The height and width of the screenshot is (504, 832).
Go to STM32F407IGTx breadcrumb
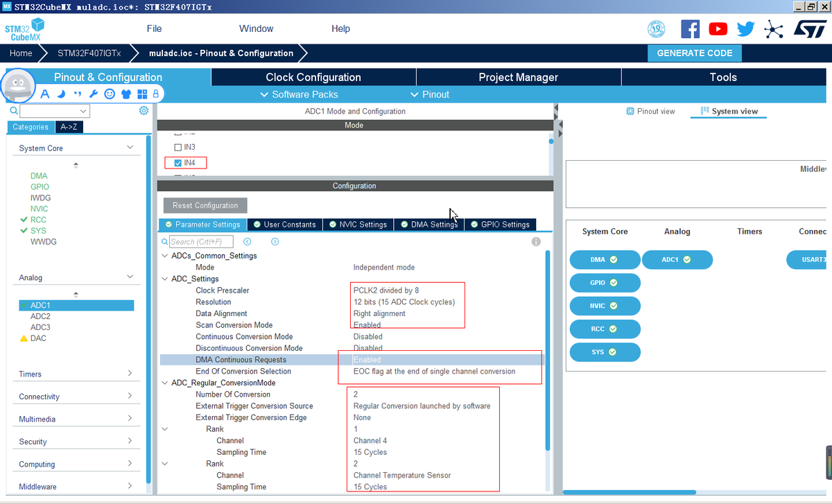pyautogui.click(x=89, y=53)
